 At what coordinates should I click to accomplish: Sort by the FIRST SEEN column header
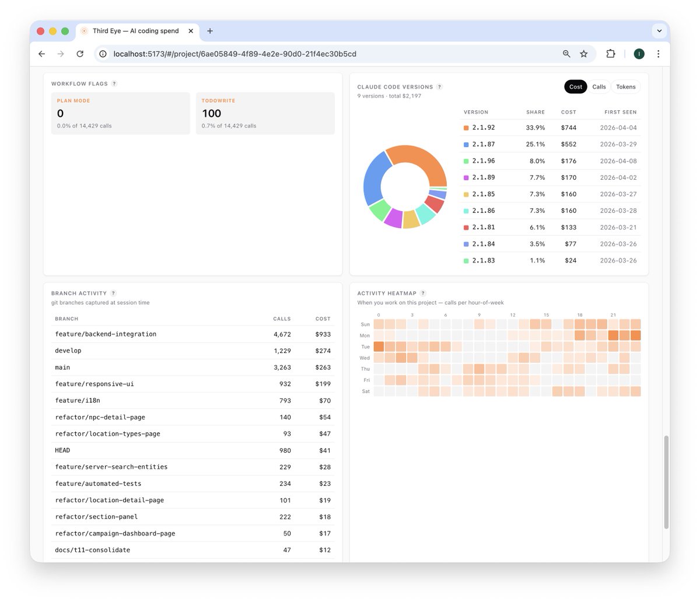click(x=621, y=112)
